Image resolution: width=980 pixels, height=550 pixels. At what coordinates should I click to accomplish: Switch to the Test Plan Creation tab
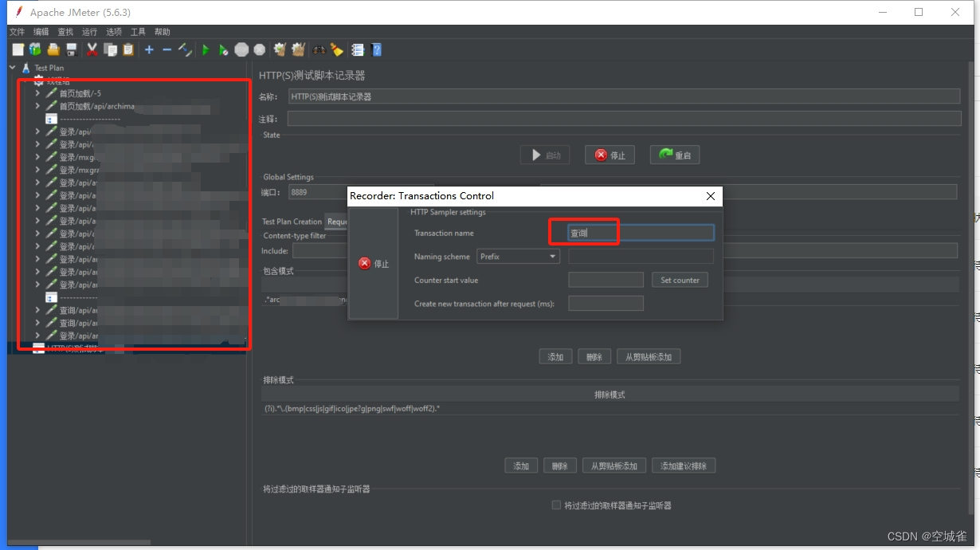292,222
